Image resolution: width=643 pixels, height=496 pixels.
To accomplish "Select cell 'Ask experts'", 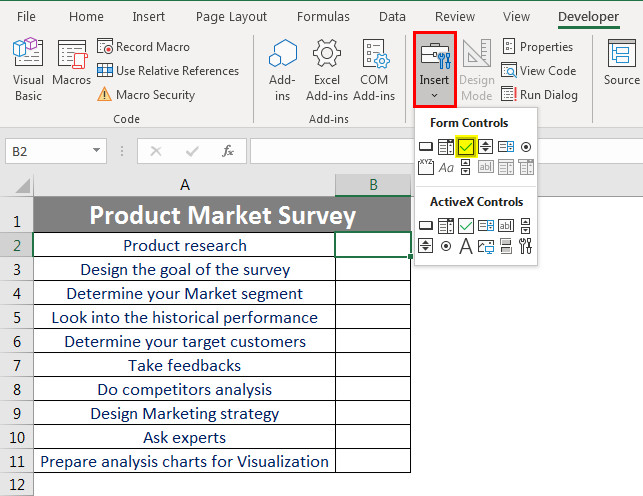I will point(185,437).
